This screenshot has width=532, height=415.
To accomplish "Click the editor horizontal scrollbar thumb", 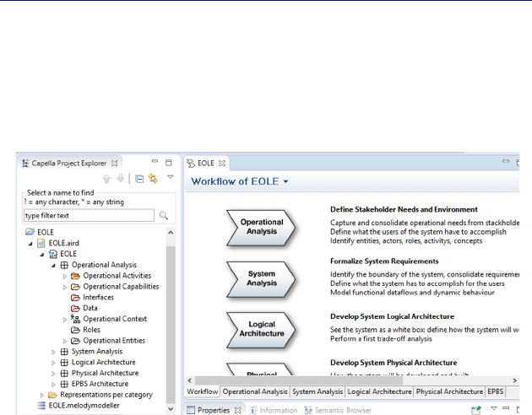I will point(299,380).
